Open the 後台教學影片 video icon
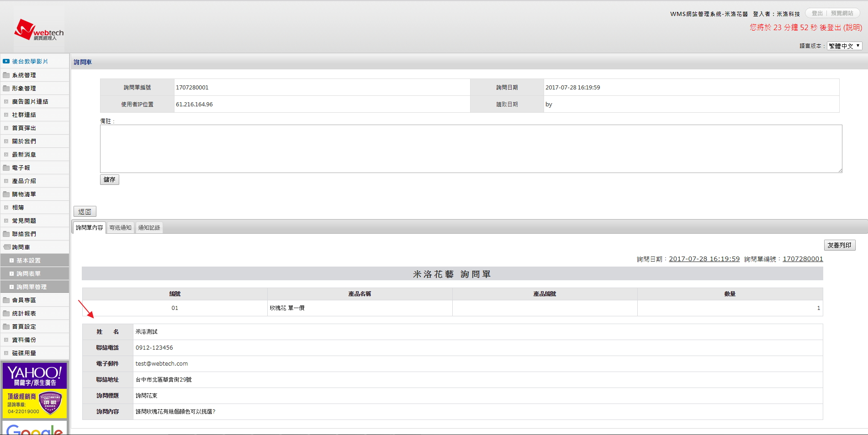 tap(6, 61)
